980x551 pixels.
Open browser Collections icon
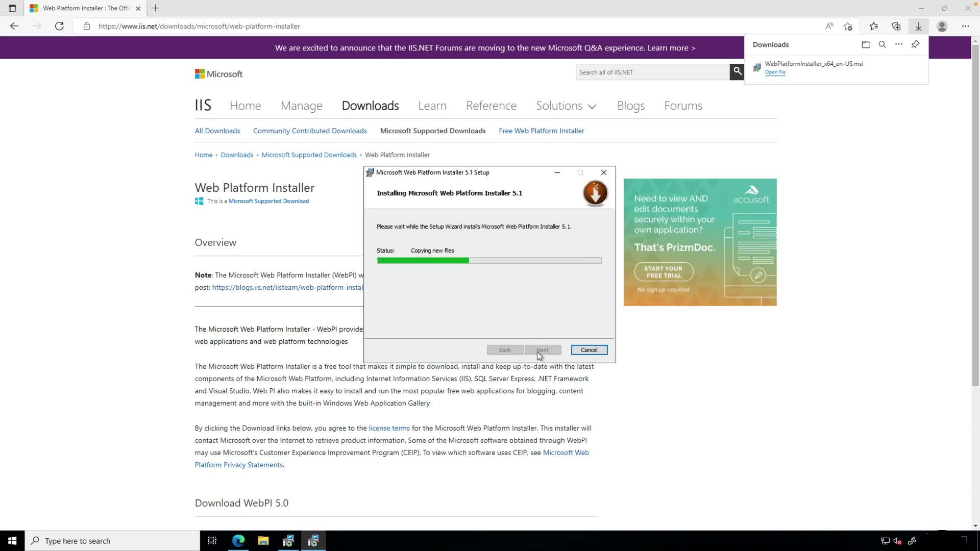pyautogui.click(x=896, y=26)
